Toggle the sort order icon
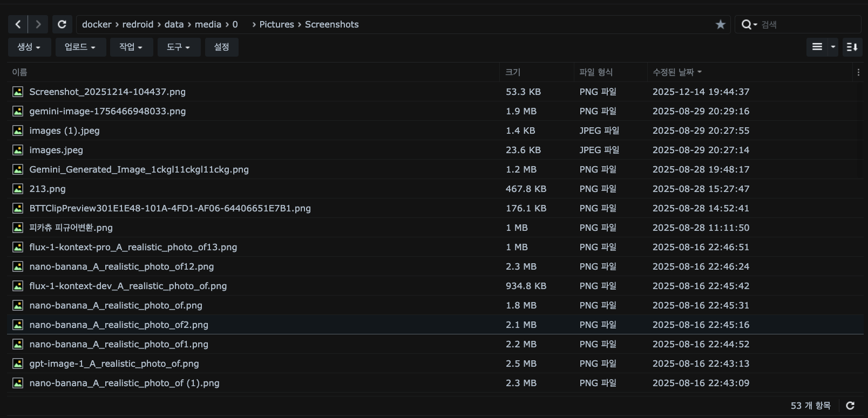868x418 pixels. pos(852,47)
